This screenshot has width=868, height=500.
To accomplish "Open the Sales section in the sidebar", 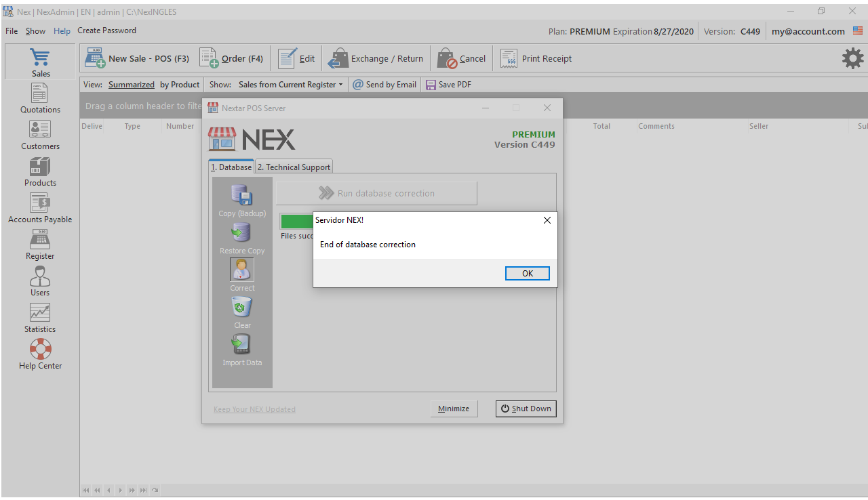I will tap(40, 62).
